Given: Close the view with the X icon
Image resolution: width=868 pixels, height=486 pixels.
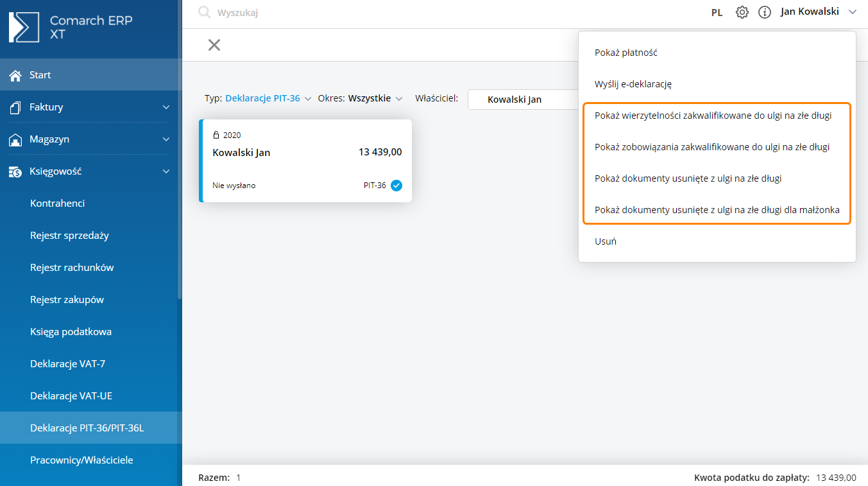Looking at the screenshot, I should coord(214,45).
